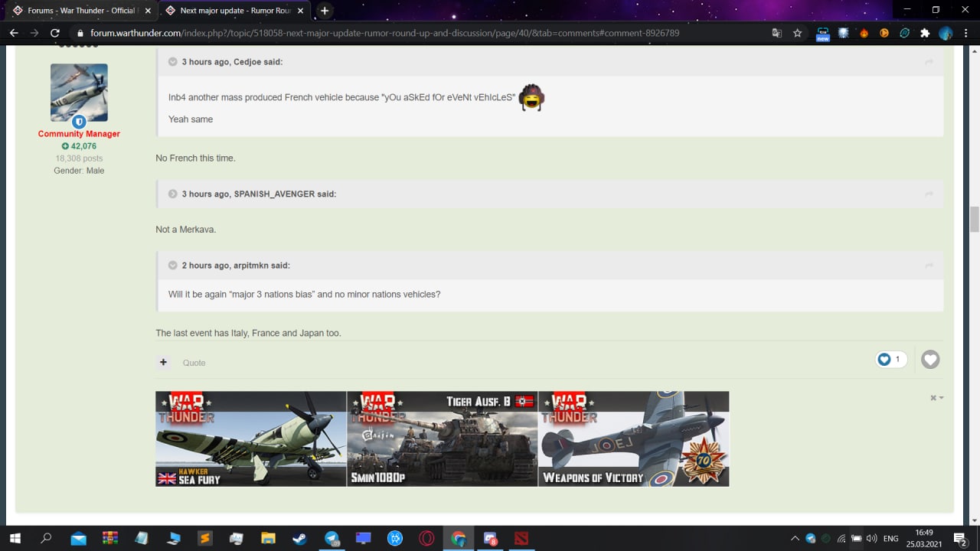Click the site padlock icon
This screenshot has width=980, height=551.
80,34
